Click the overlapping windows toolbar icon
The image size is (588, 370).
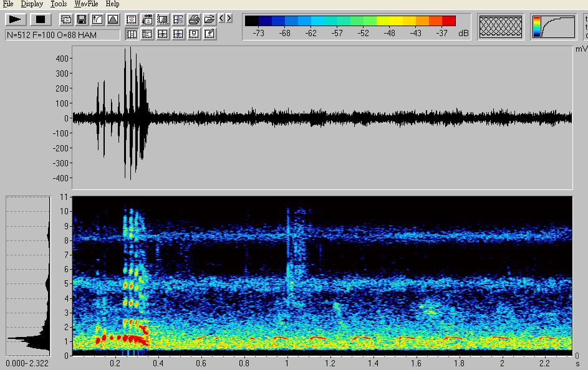[x=66, y=19]
